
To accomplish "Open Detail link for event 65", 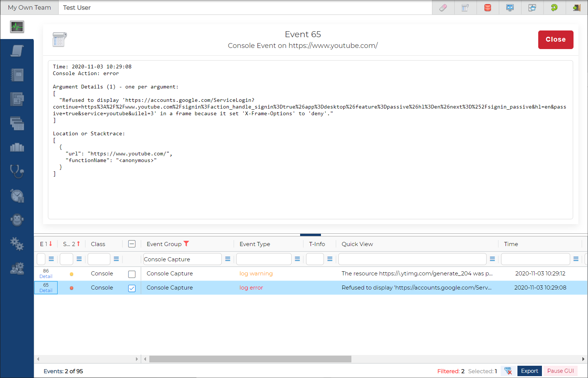I will coord(46,291).
